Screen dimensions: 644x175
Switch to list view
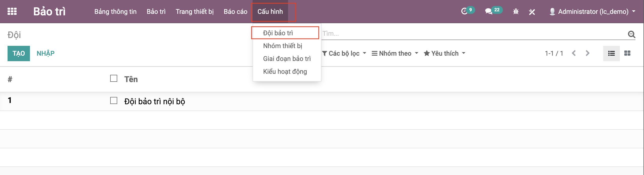(x=611, y=53)
